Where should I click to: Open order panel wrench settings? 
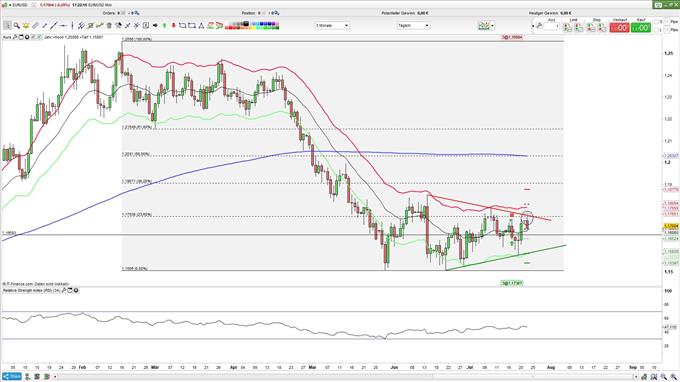(539, 26)
